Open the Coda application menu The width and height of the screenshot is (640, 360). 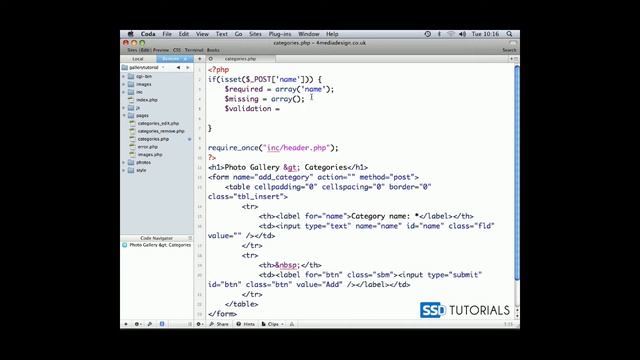[148, 34]
